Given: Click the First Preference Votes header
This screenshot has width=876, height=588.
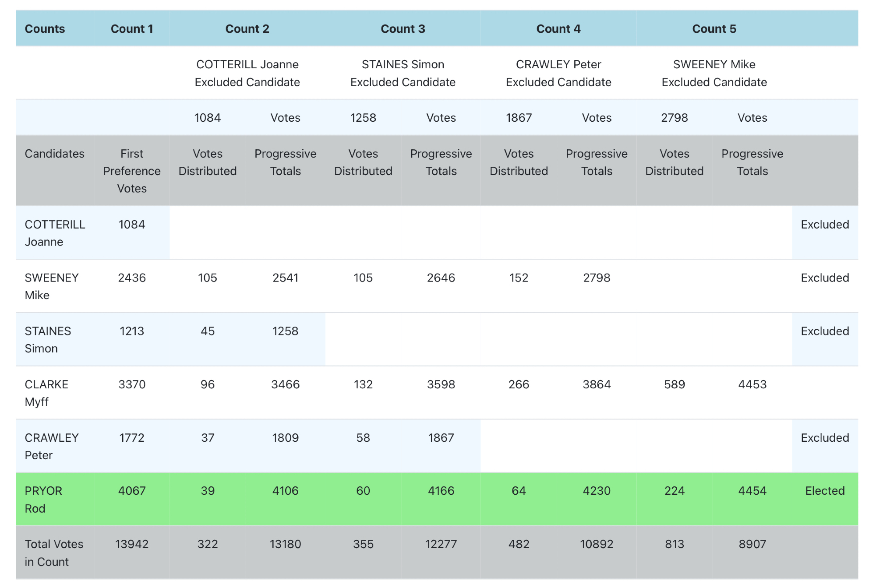Looking at the screenshot, I should coord(131,171).
